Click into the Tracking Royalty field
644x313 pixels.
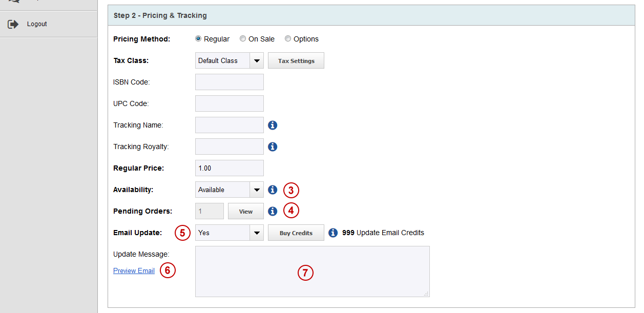pyautogui.click(x=230, y=147)
